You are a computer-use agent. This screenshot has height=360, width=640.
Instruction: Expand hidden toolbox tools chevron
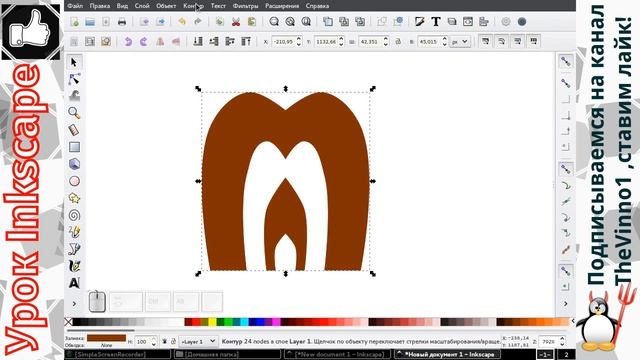point(74,304)
